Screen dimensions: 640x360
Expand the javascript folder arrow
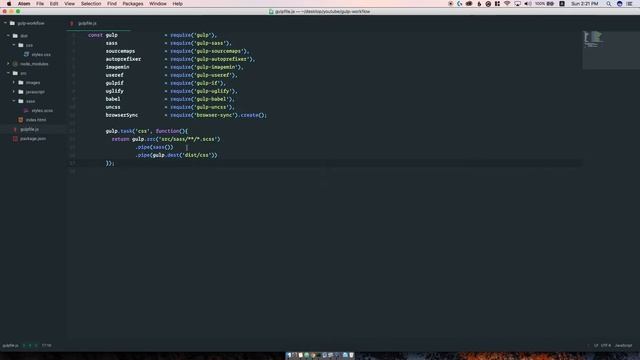(14, 92)
